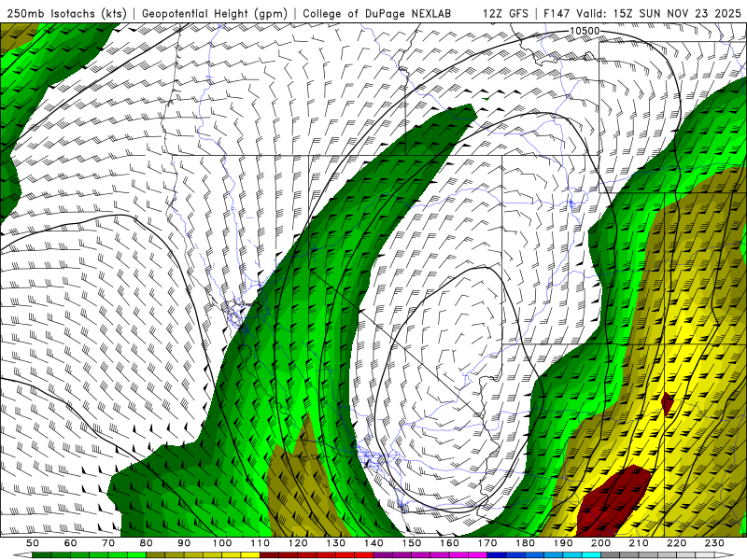Click the 150 value on the color scale
The image size is (747, 560).
[411, 543]
